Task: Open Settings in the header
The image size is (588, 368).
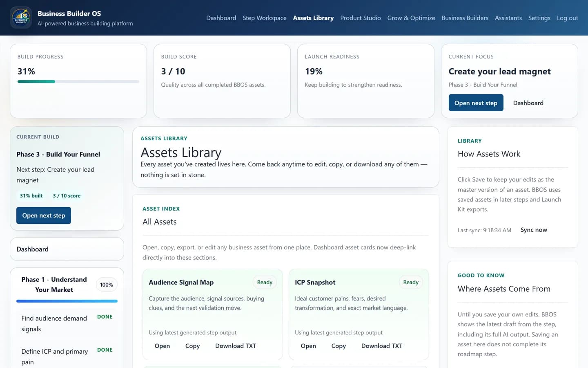Action: [539, 18]
